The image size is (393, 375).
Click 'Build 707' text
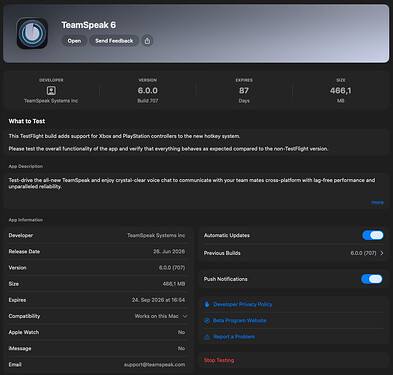(x=148, y=101)
